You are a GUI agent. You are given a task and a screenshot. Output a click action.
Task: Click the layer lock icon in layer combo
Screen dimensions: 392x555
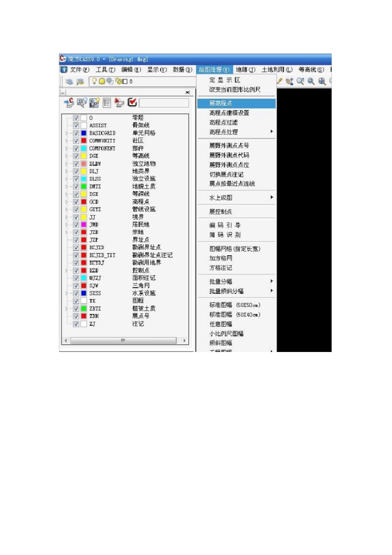tap(118, 81)
